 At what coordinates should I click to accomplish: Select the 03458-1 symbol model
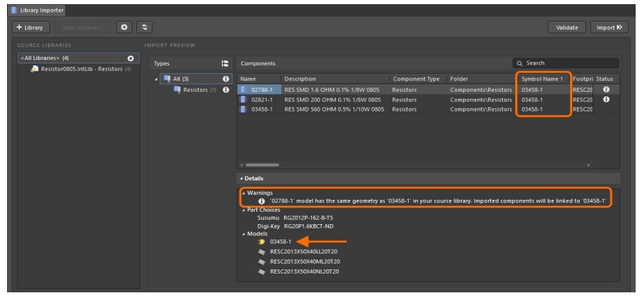coord(281,242)
